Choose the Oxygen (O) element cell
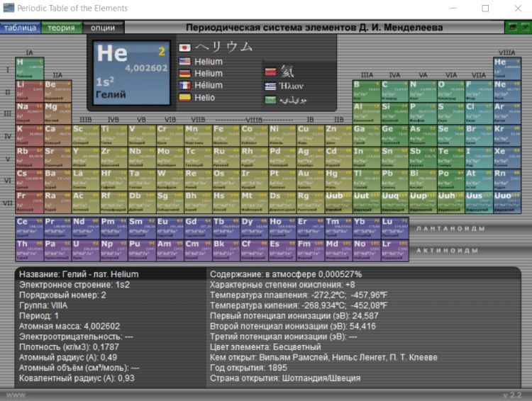The height and width of the screenshot is (401, 532). tap(451, 91)
